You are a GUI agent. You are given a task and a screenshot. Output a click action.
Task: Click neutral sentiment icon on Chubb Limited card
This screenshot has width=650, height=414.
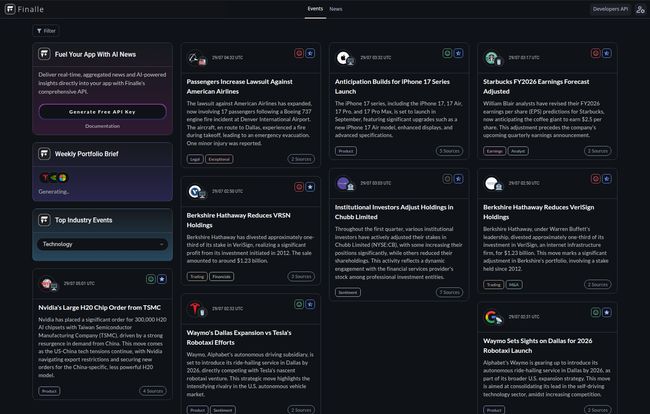pos(447,179)
